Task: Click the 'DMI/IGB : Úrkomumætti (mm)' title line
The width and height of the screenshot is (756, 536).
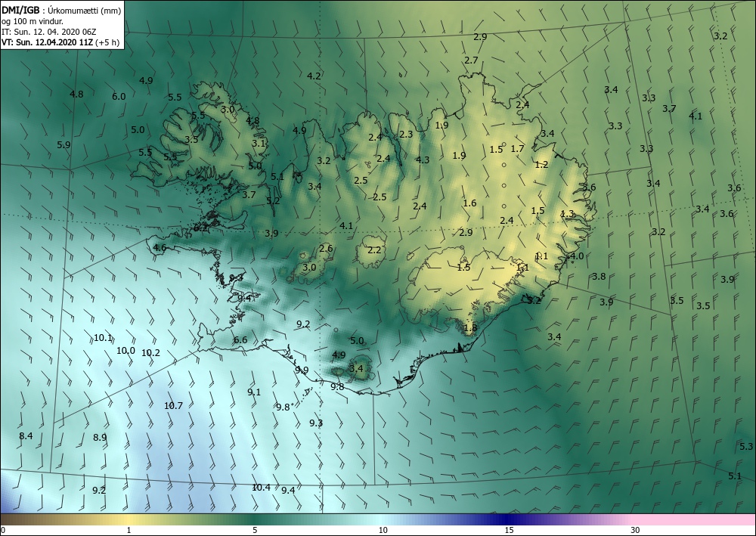Action: click(61, 10)
